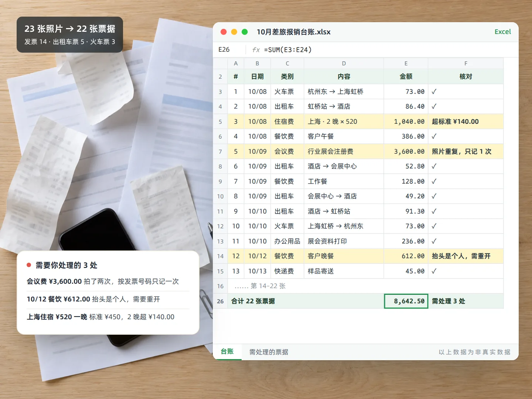532x399 pixels.
Task: Click the 上海虹桥 → 杭州东 cell
Action: pyautogui.click(x=344, y=226)
